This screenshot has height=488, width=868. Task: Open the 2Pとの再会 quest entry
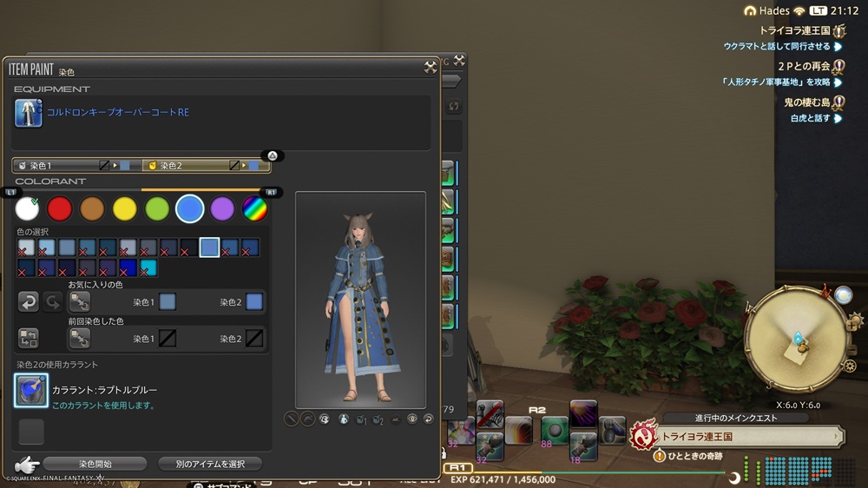(x=805, y=67)
